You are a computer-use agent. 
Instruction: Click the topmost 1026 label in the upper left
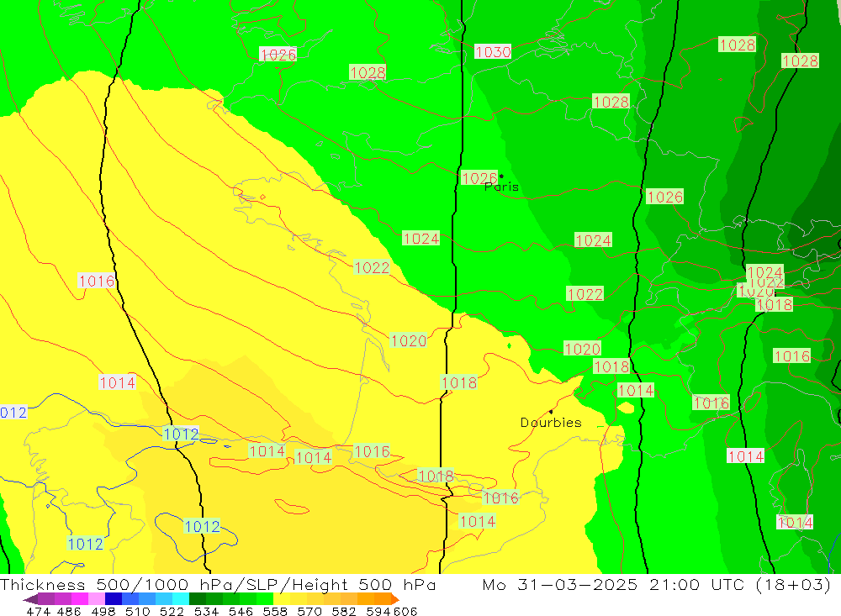click(278, 54)
